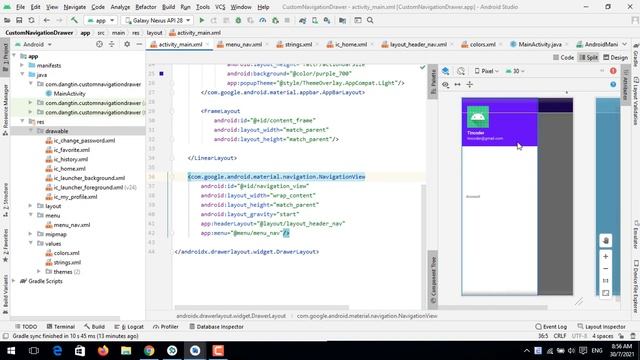640x360 pixels.
Task: Click the Search Everywhere magnifier icon
Action: 370,20
